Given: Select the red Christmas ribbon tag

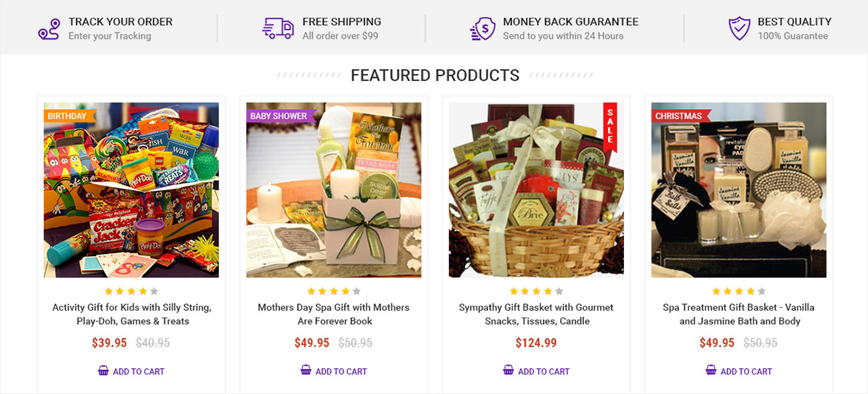Looking at the screenshot, I should click(682, 116).
